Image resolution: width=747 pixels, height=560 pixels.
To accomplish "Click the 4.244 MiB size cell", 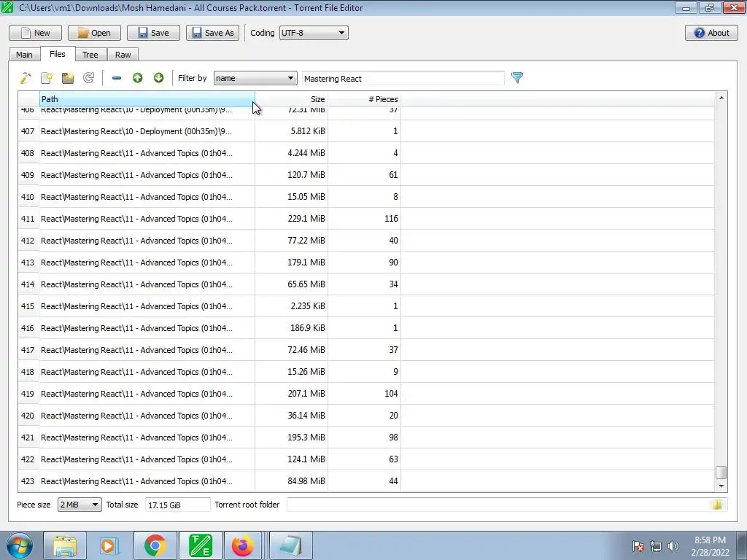I will (x=291, y=153).
